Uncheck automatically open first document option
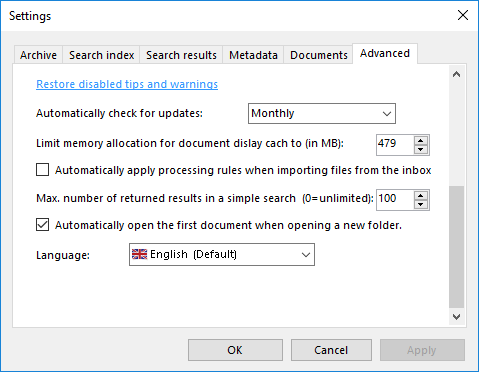 tap(43, 225)
